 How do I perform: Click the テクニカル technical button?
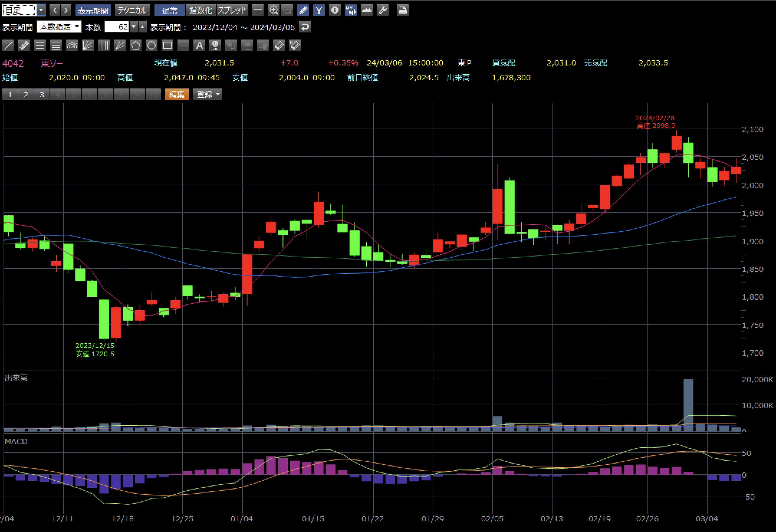pos(132,10)
